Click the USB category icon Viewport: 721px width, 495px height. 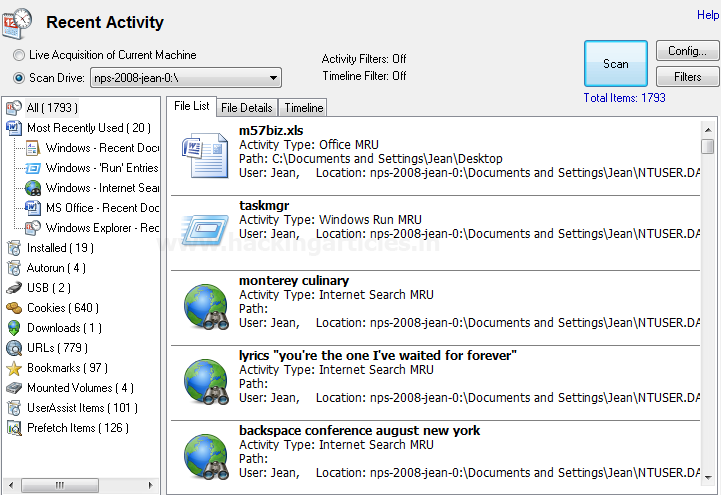point(14,288)
